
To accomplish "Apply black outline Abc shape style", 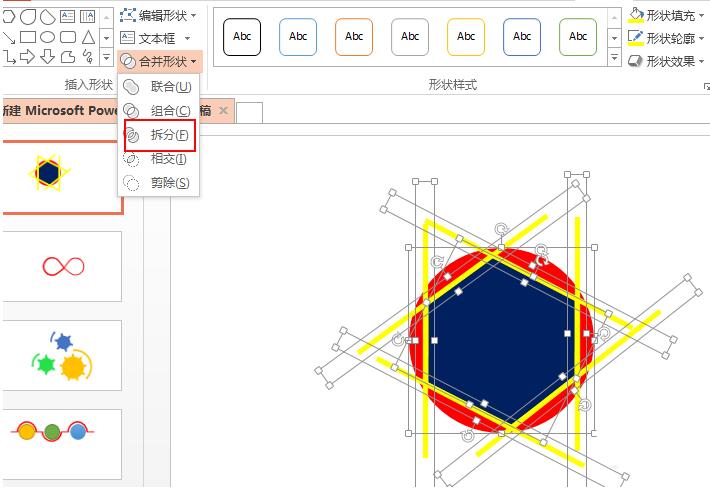I will (x=242, y=37).
